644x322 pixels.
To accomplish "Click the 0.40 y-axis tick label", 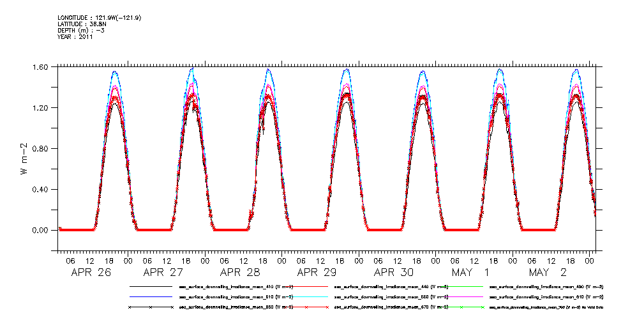I will click(x=41, y=190).
